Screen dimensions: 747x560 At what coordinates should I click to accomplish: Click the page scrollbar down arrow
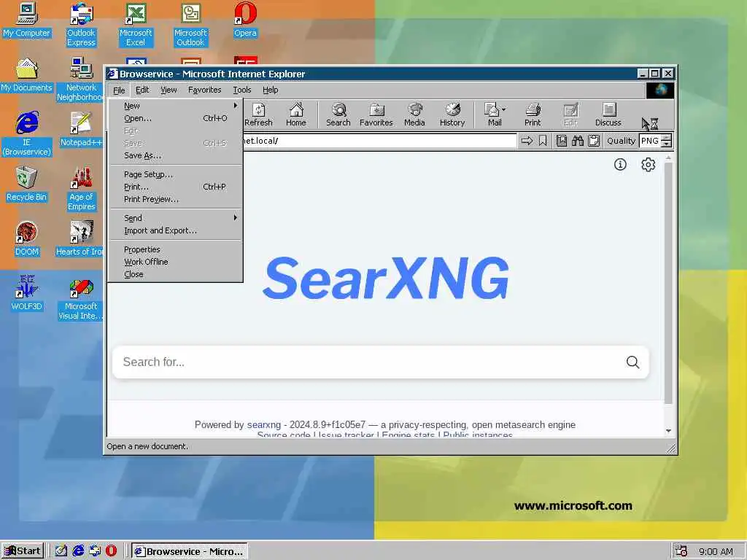click(668, 431)
